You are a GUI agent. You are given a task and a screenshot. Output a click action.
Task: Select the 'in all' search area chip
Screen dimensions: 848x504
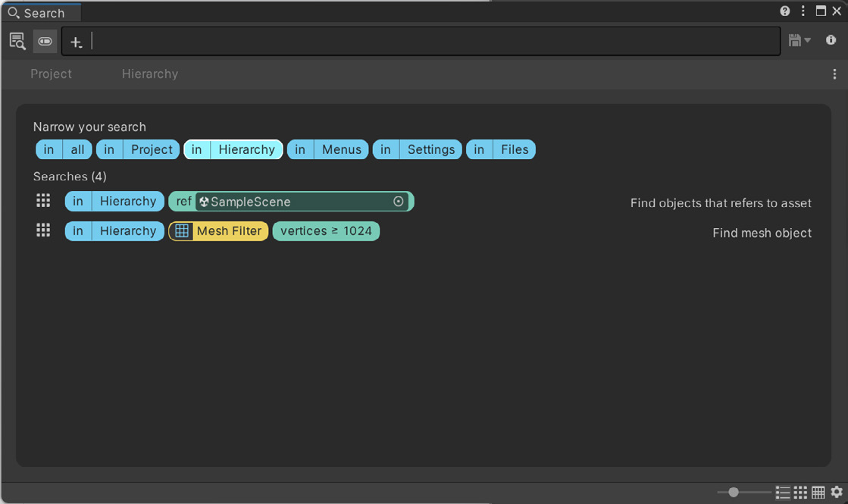64,150
